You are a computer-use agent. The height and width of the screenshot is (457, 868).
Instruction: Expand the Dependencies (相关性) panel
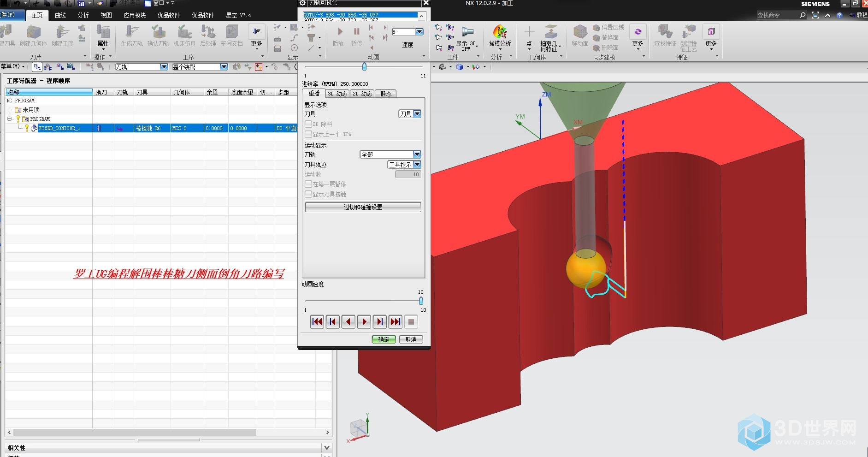(x=327, y=448)
